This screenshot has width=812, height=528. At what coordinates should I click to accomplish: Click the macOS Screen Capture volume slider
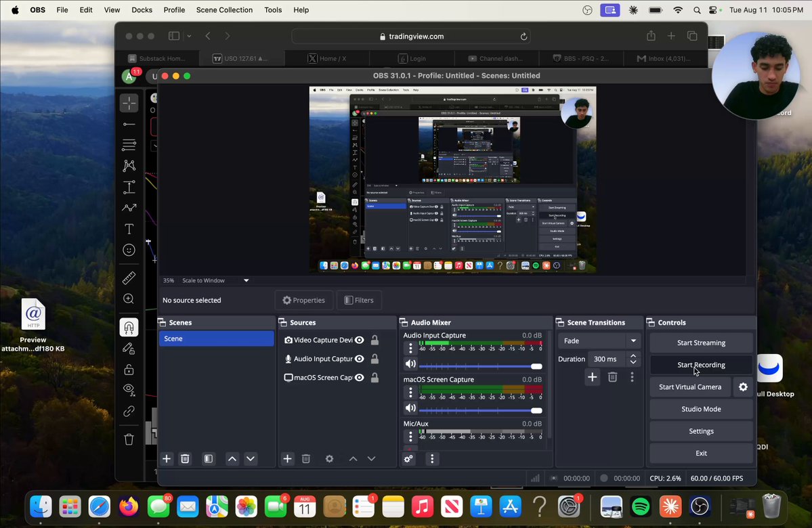coord(481,410)
